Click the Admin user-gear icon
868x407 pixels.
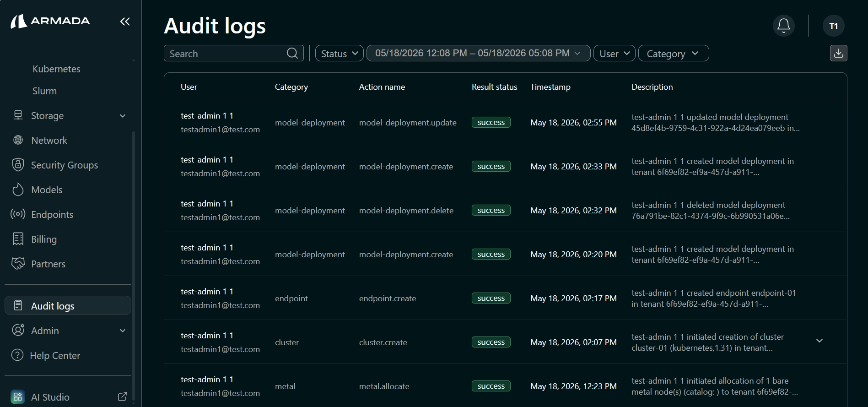[x=18, y=330]
